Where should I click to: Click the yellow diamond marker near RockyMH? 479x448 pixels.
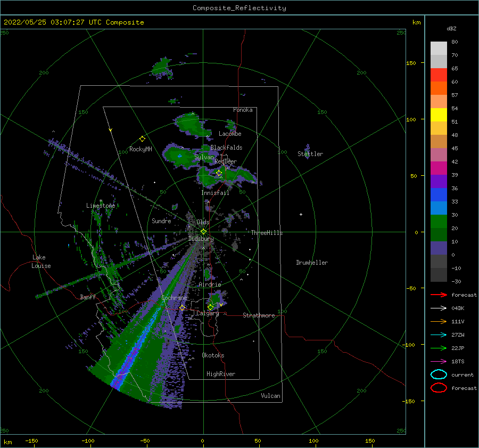click(142, 139)
